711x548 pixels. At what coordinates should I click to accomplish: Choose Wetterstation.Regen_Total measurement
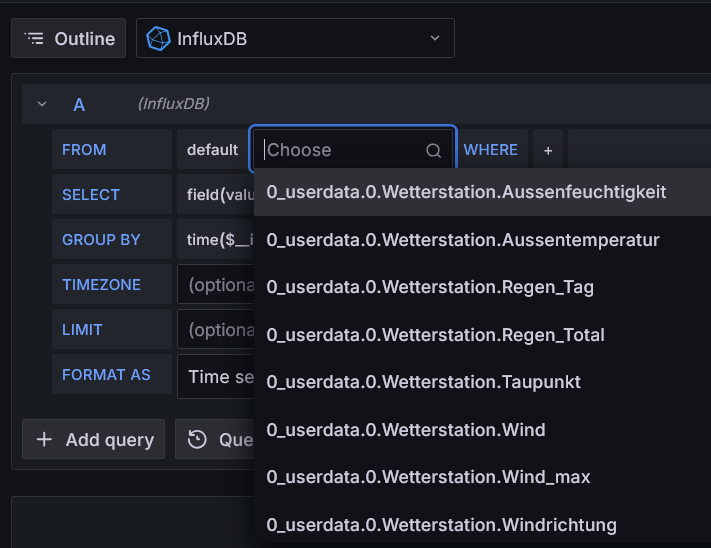(x=482, y=335)
